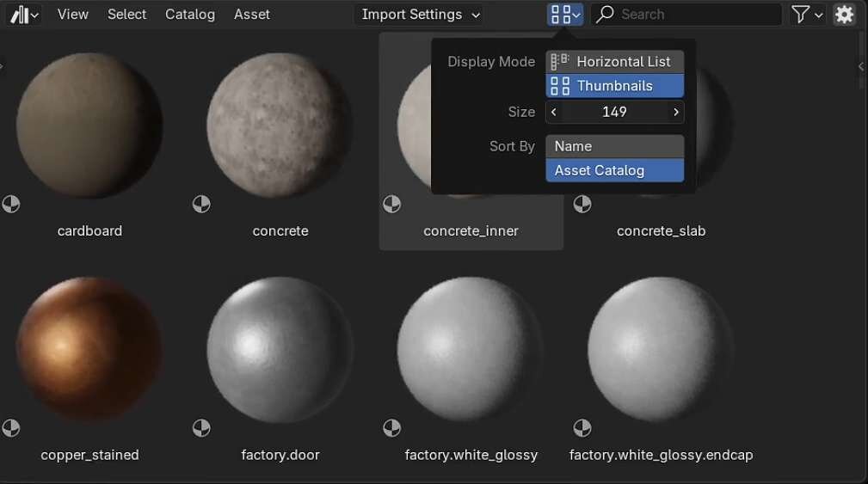Expand the left sidebar region arrow

tap(2, 66)
